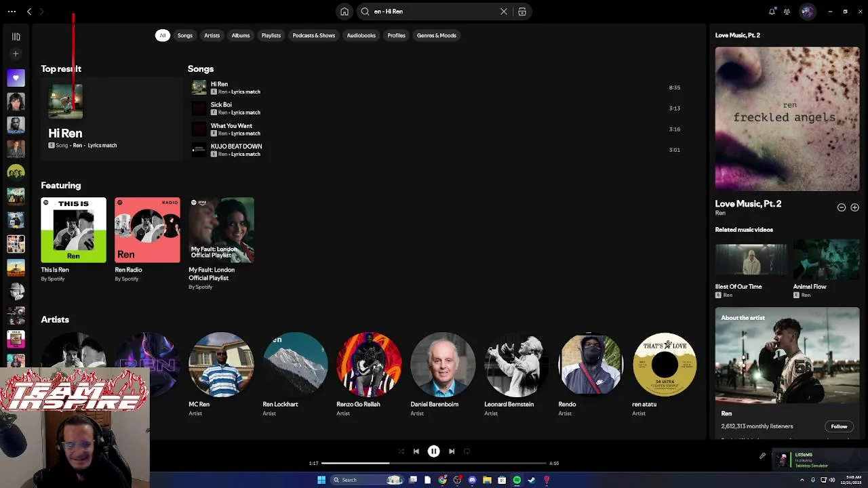
Task: Switch to Genres & Moods filter
Action: coord(437,35)
